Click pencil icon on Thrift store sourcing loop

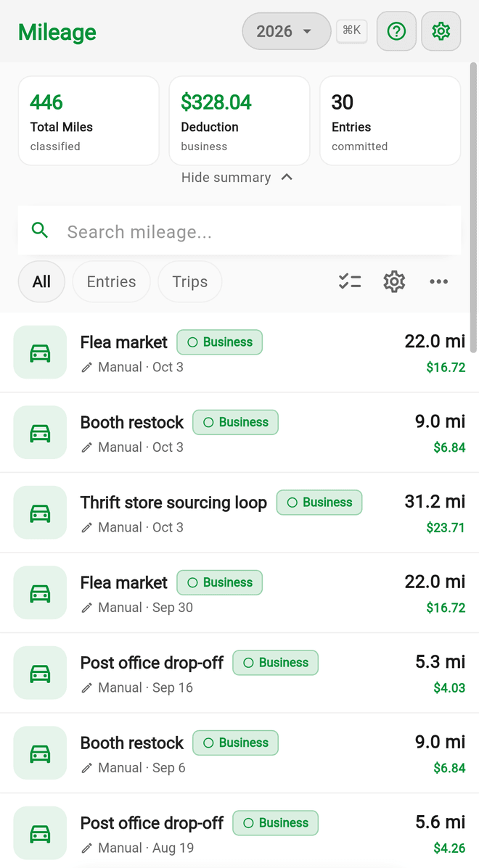pyautogui.click(x=86, y=528)
